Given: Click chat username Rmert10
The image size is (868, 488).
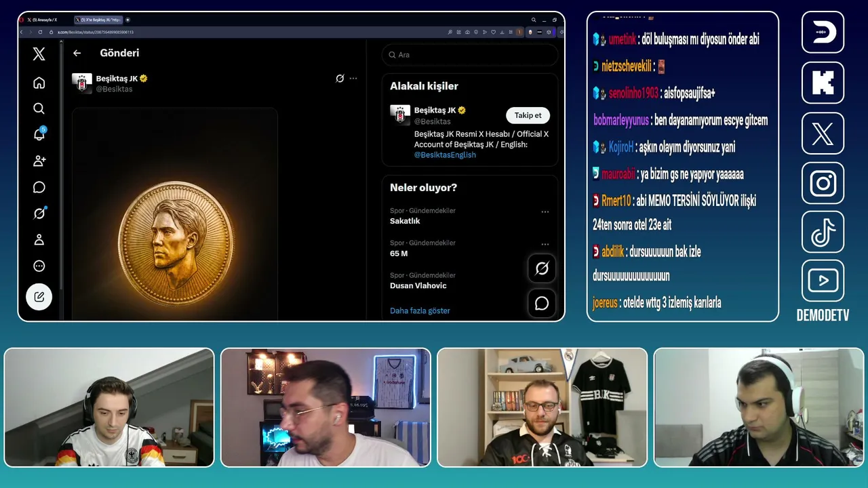Looking at the screenshot, I should click(616, 201).
